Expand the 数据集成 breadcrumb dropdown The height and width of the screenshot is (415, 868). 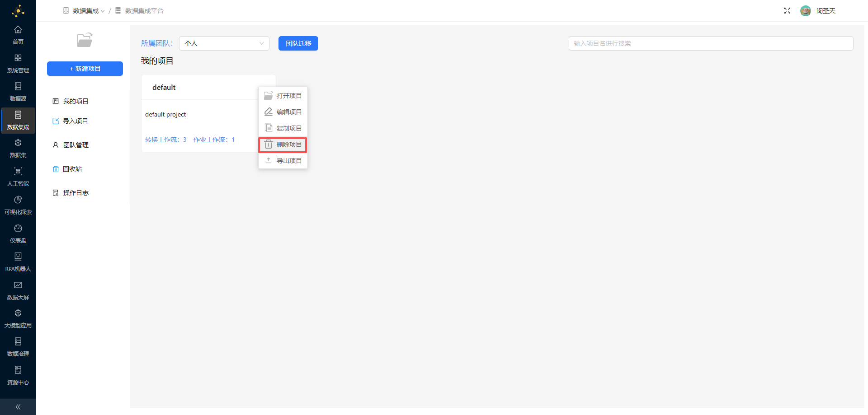click(x=88, y=11)
